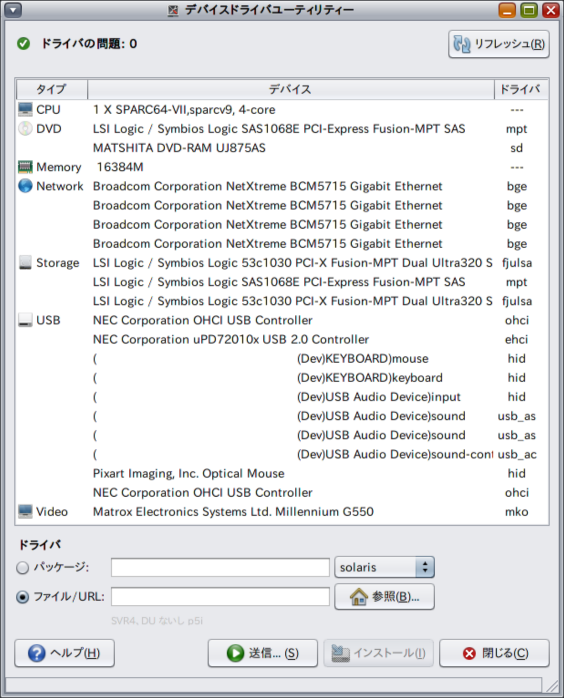
Task: Click the USB device icon
Action: tap(25, 320)
